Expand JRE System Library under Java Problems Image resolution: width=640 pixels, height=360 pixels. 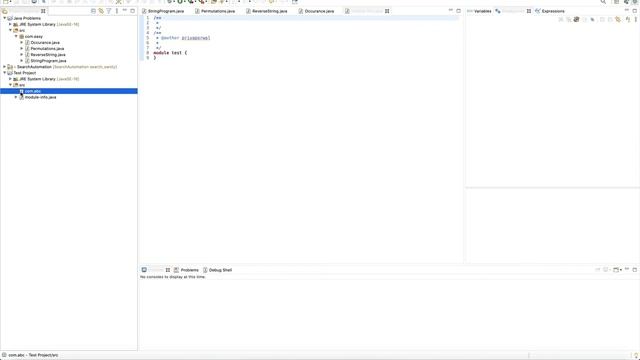10,24
